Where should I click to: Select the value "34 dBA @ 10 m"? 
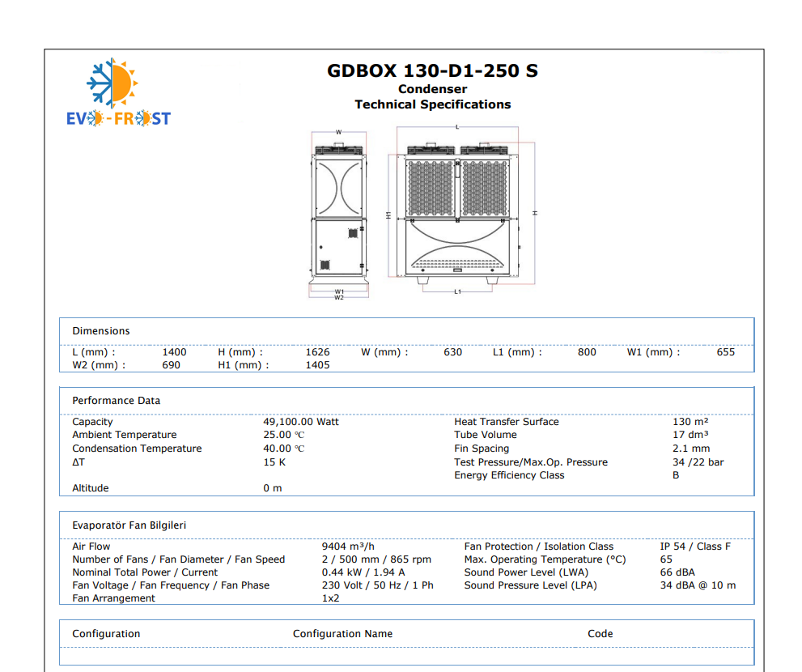(x=698, y=585)
